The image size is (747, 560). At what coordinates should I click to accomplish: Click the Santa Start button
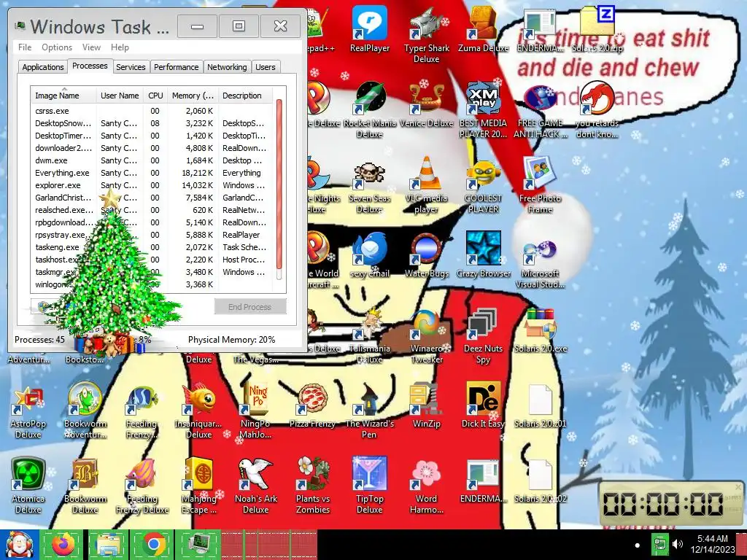point(19,544)
